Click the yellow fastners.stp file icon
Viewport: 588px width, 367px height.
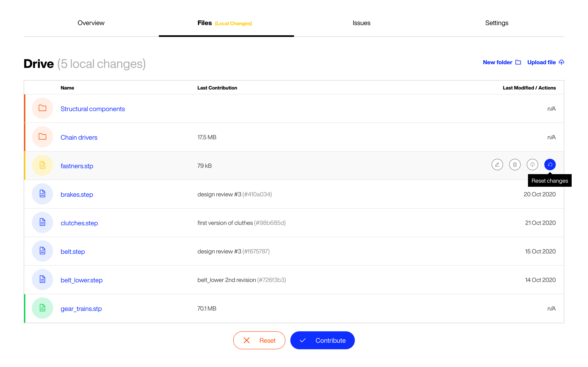(42, 165)
